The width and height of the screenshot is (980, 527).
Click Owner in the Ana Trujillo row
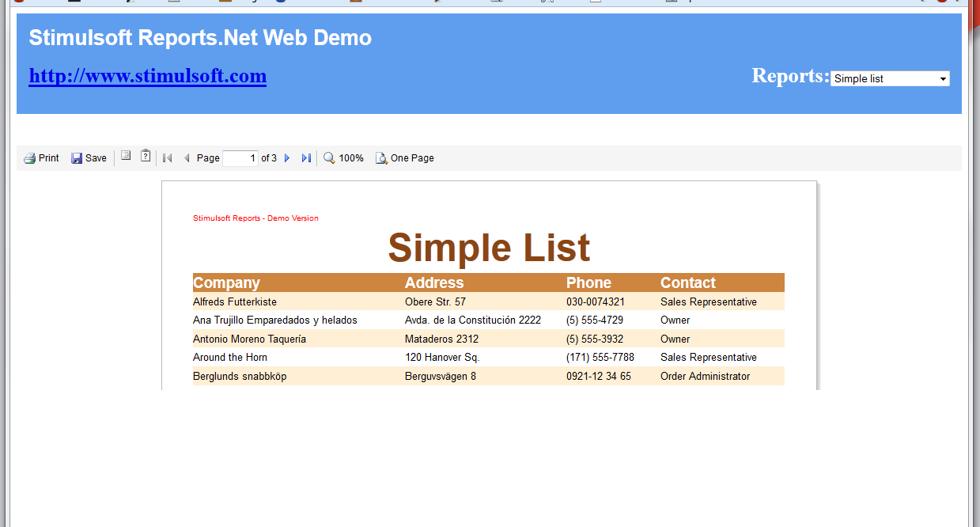point(675,320)
